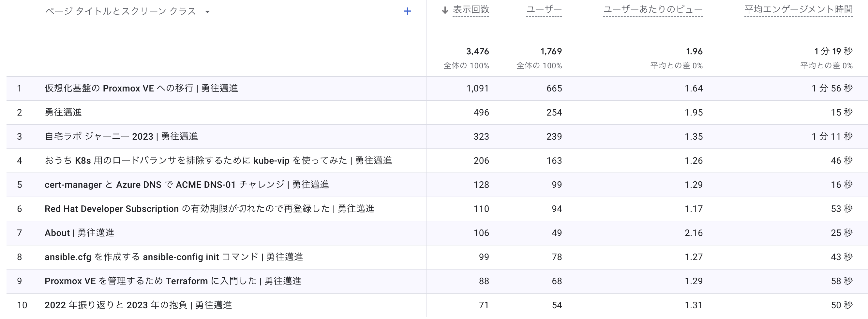Click the 1,091 views value in row 1
Screen dimensions: 868x319
click(x=477, y=89)
